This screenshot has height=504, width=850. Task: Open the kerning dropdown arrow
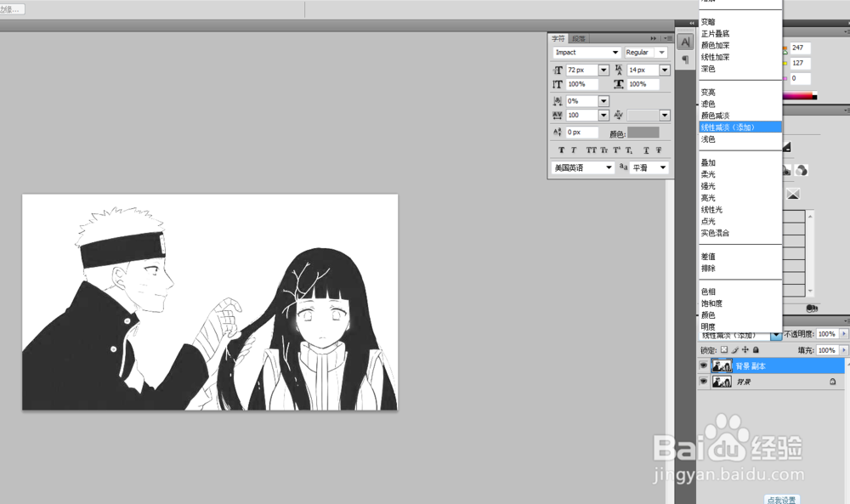[665, 116]
